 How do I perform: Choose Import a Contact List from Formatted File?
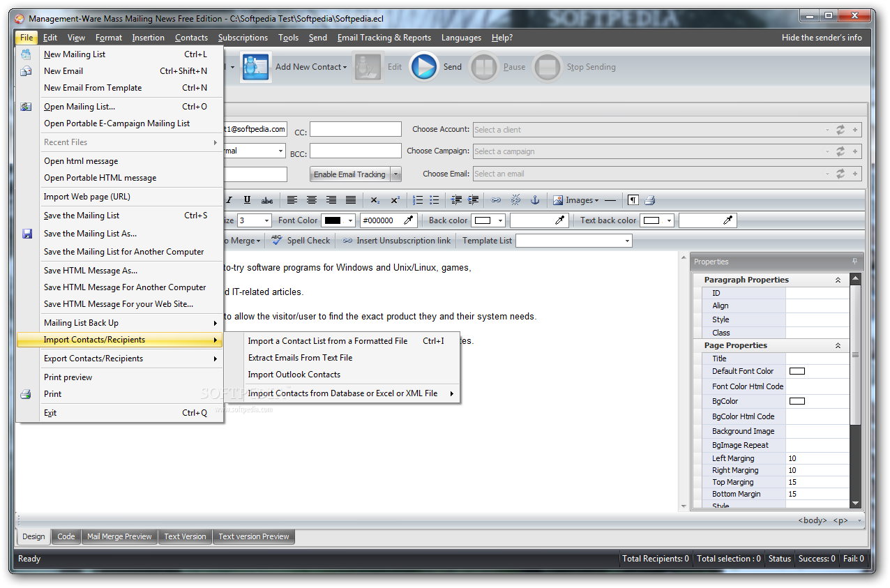point(328,341)
